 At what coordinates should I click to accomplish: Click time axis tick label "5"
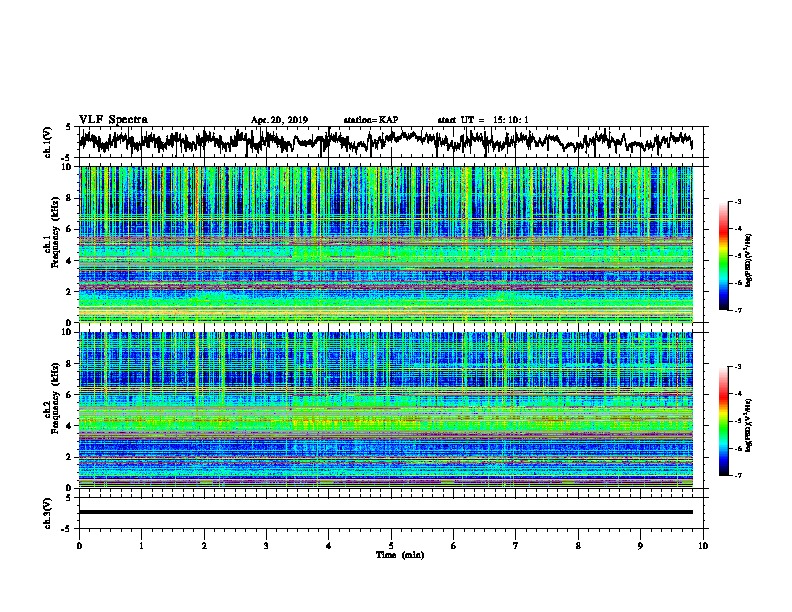[391, 546]
